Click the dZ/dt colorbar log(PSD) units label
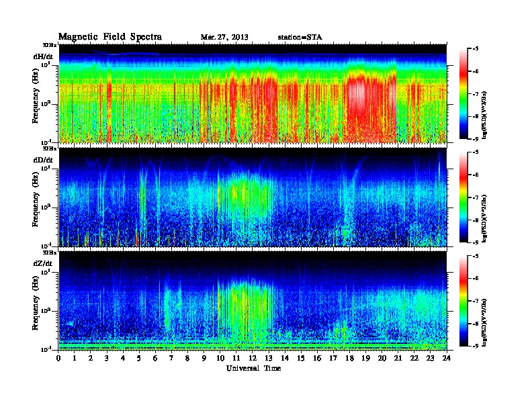The height and width of the screenshot is (411, 532). tap(484, 323)
